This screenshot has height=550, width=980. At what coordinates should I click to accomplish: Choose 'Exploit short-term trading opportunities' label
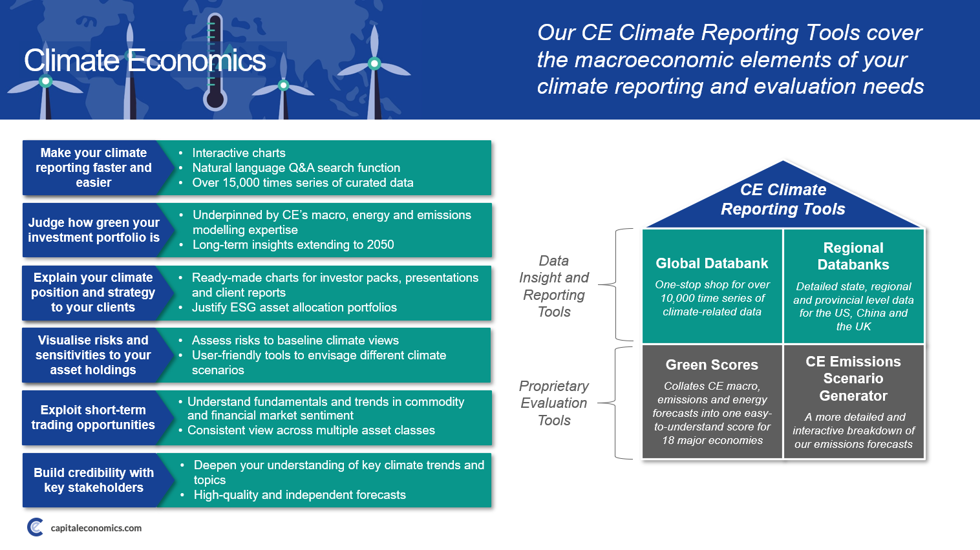point(93,418)
